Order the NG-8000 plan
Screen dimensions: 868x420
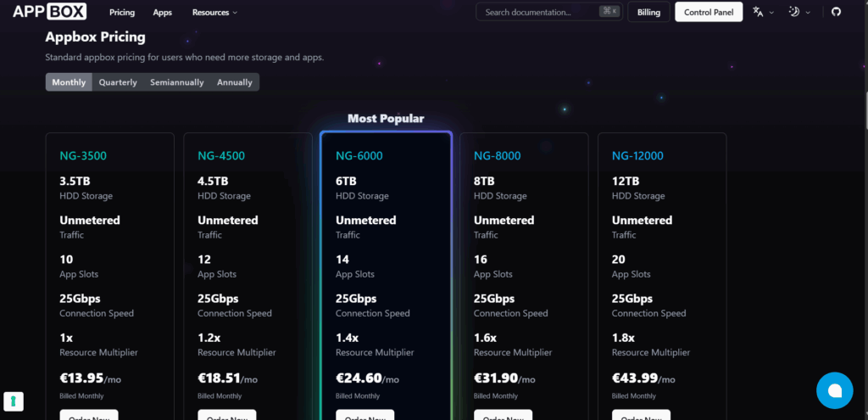504,415
